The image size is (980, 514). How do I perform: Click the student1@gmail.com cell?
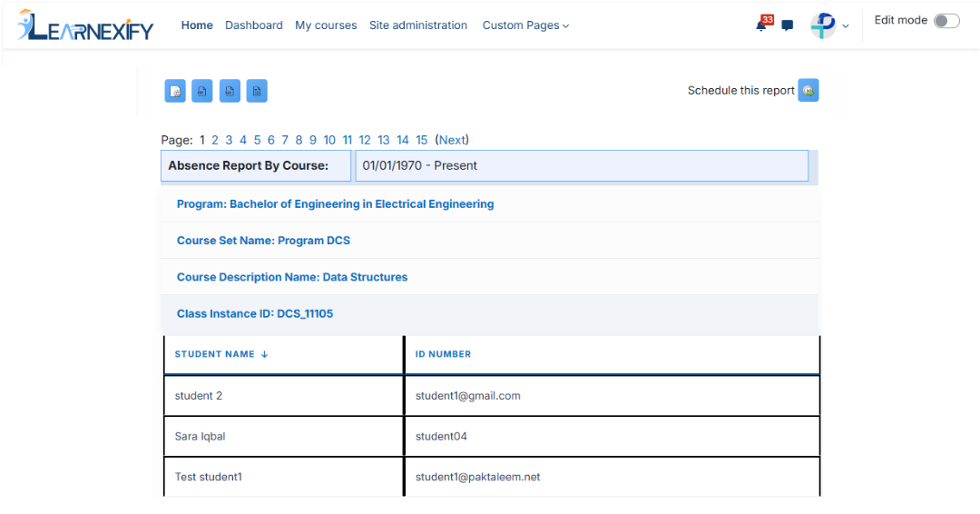pyautogui.click(x=612, y=396)
